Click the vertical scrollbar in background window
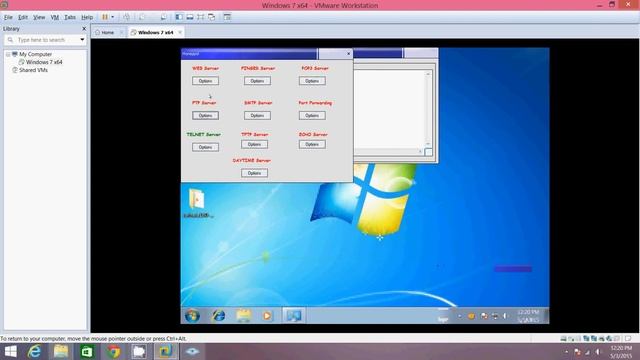The width and height of the screenshot is (640, 360). point(428,109)
